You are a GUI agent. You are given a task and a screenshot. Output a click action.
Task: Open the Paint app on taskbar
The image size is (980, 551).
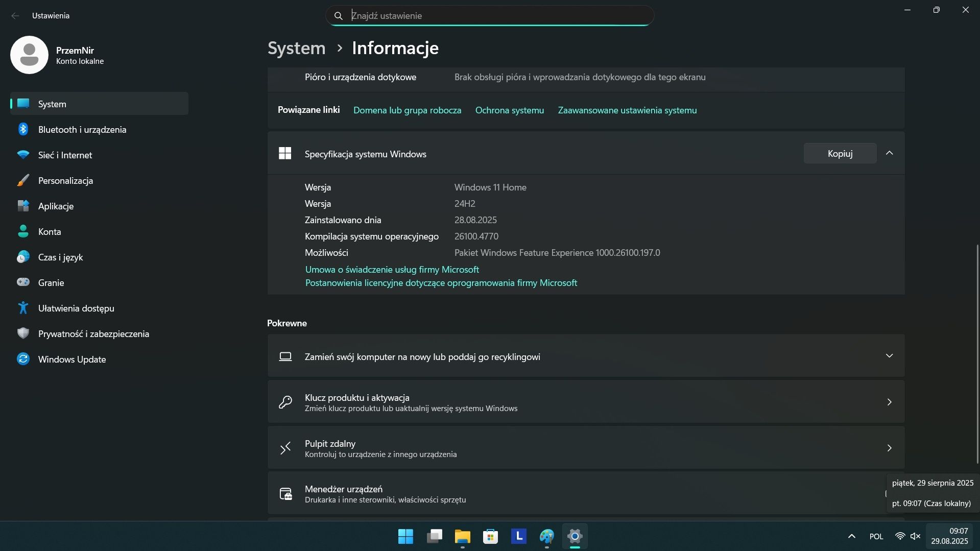tap(547, 536)
